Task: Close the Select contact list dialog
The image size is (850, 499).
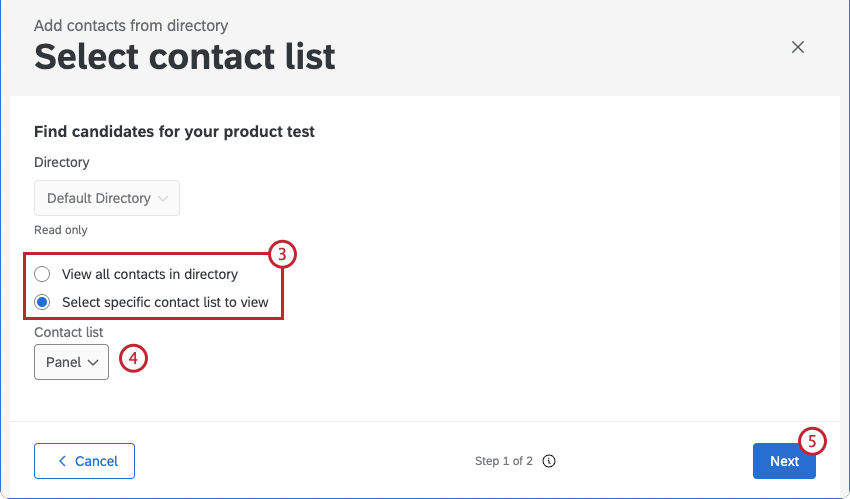Action: click(798, 47)
